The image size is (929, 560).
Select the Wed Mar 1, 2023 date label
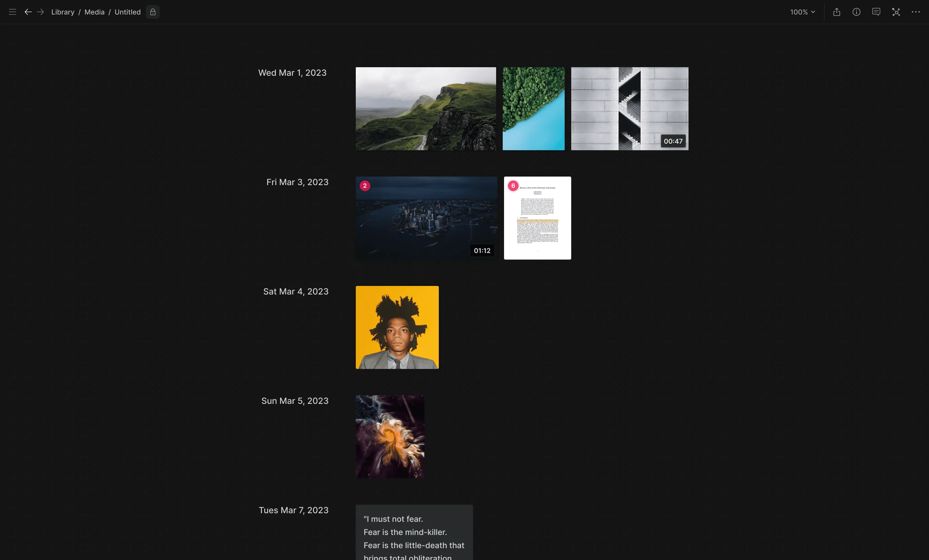292,73
